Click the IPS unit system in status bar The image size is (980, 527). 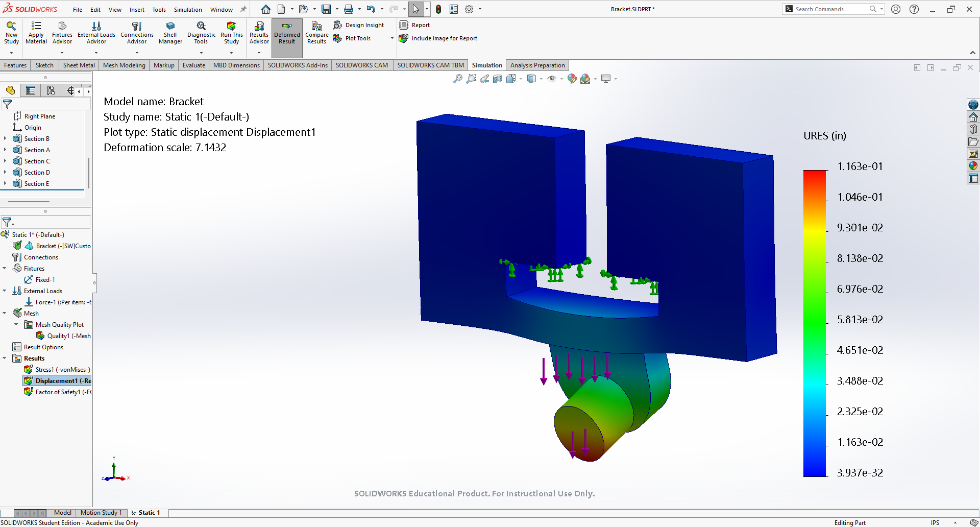click(x=935, y=522)
